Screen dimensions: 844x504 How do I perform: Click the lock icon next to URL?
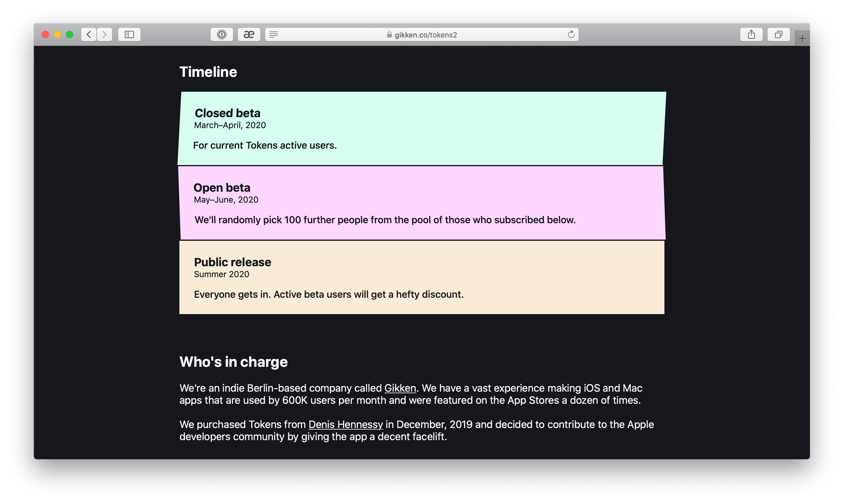[389, 35]
